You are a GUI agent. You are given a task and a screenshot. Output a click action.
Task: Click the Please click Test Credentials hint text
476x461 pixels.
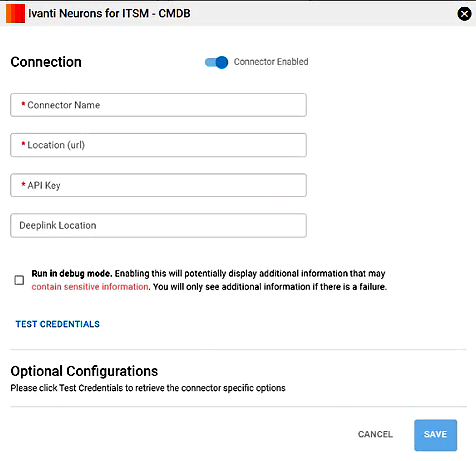[x=148, y=388]
